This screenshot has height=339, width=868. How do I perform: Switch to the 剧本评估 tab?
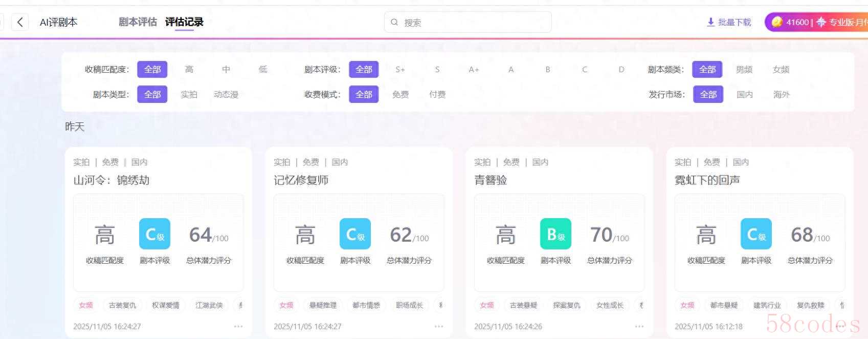coord(138,22)
